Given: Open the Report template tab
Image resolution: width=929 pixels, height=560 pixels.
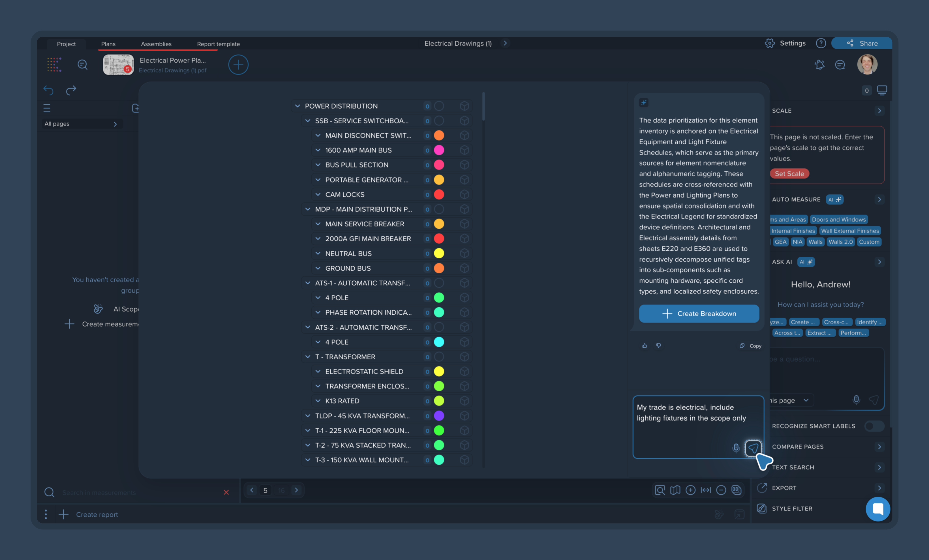Looking at the screenshot, I should click(218, 44).
